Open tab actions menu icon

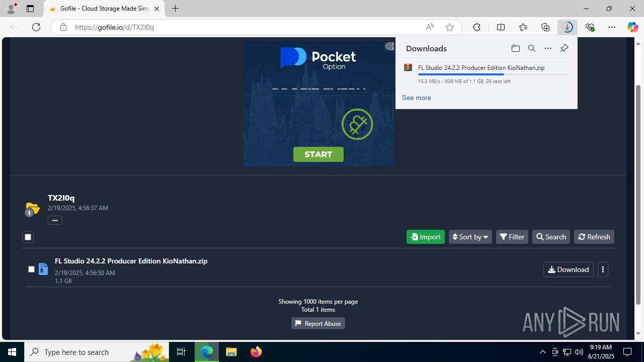pyautogui.click(x=30, y=9)
